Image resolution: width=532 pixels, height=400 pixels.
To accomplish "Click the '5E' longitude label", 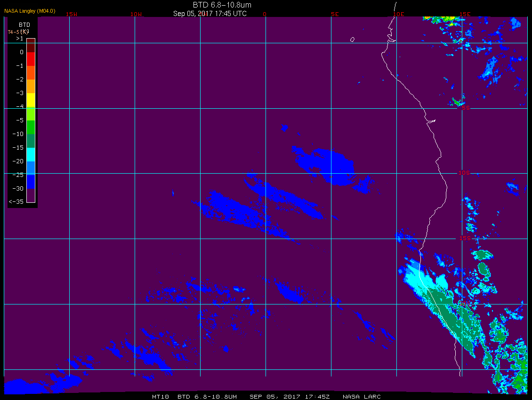I will pos(335,14).
